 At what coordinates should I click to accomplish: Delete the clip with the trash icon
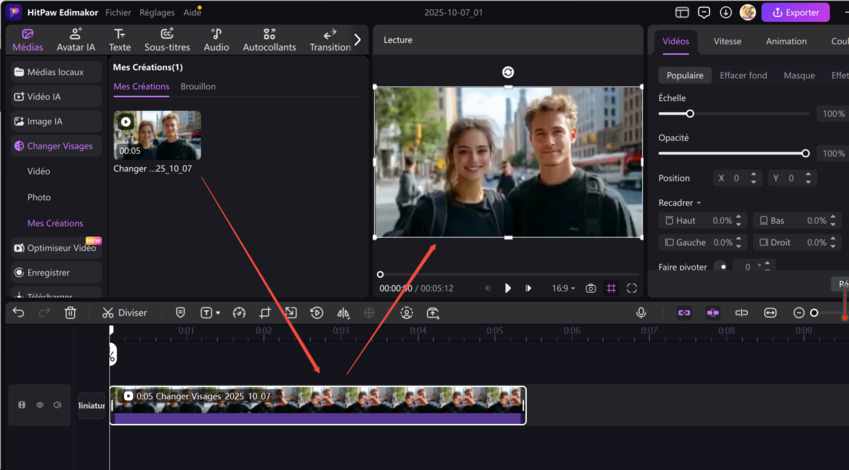(x=70, y=313)
